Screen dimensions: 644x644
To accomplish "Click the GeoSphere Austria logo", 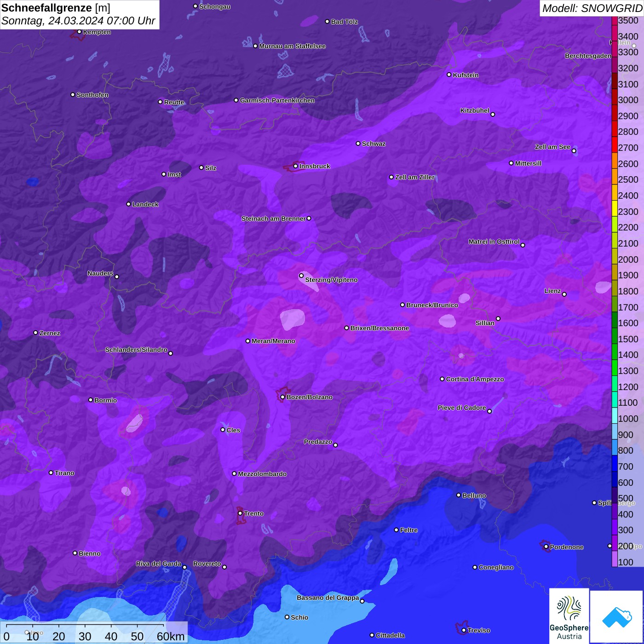I will click(x=569, y=615).
